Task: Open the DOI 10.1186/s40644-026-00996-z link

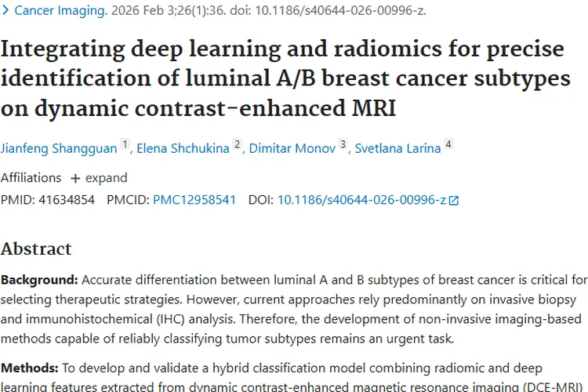Action: [x=361, y=200]
